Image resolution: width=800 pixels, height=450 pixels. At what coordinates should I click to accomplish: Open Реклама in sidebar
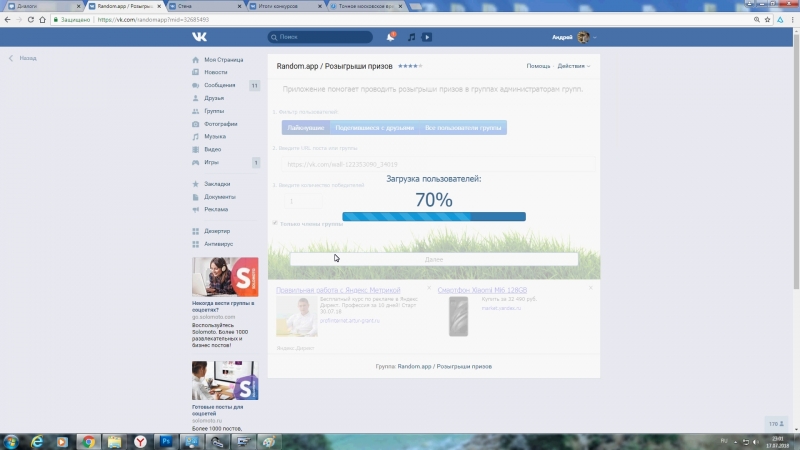(216, 209)
